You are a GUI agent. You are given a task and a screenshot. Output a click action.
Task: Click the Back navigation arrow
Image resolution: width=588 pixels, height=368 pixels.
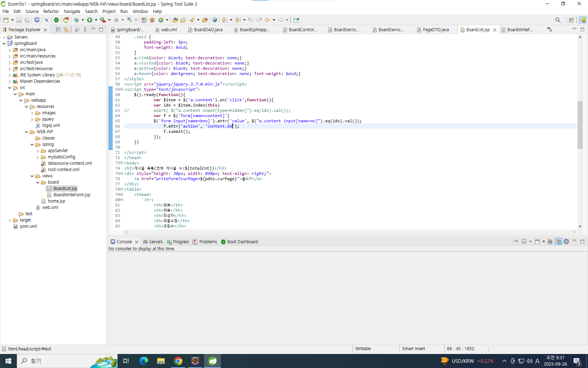coord(267,20)
